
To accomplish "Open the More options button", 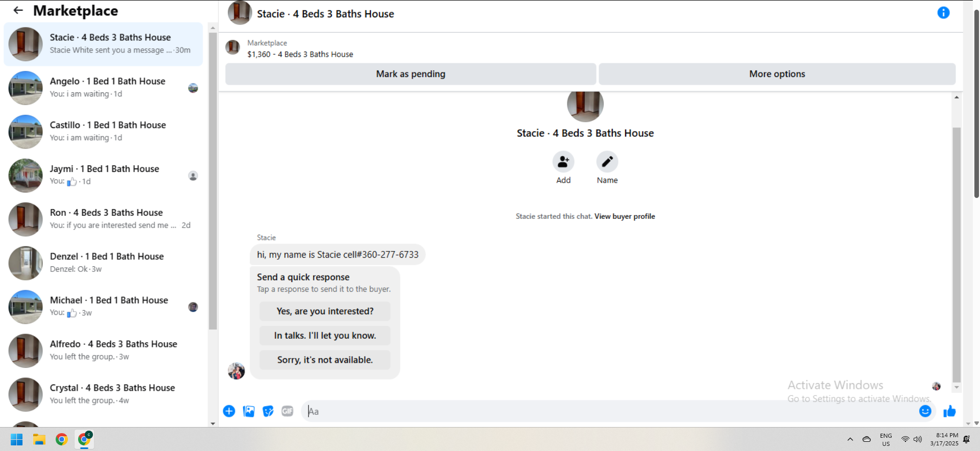I will (777, 74).
